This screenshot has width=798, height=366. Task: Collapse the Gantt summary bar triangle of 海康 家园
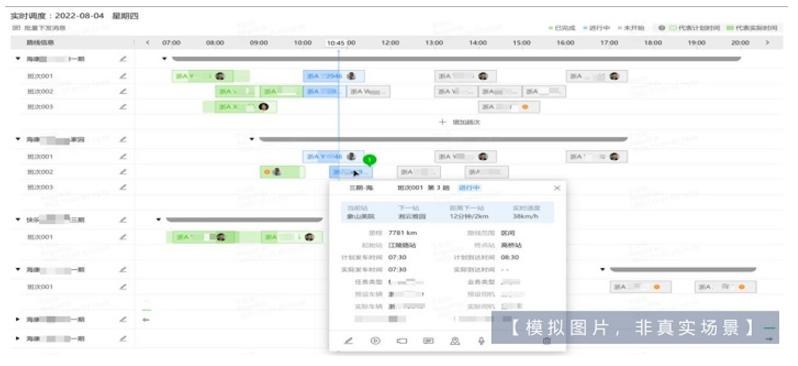pos(251,139)
